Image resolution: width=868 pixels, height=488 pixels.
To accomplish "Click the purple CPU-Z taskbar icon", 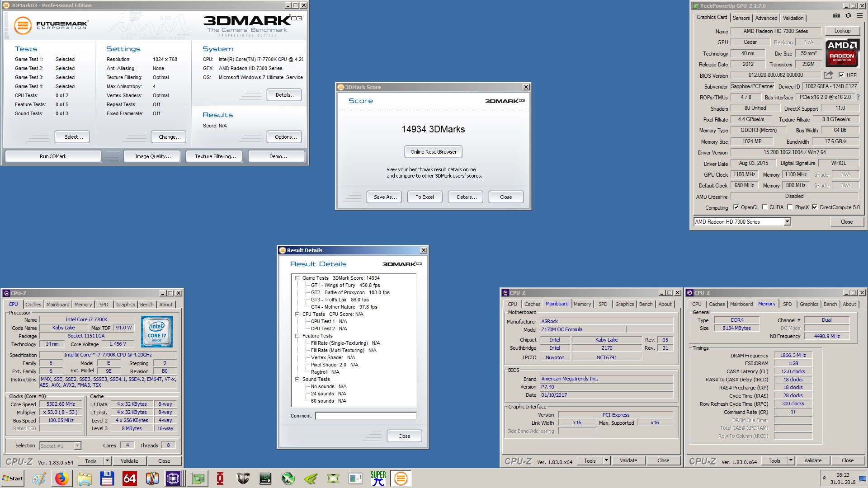I will pos(173,479).
